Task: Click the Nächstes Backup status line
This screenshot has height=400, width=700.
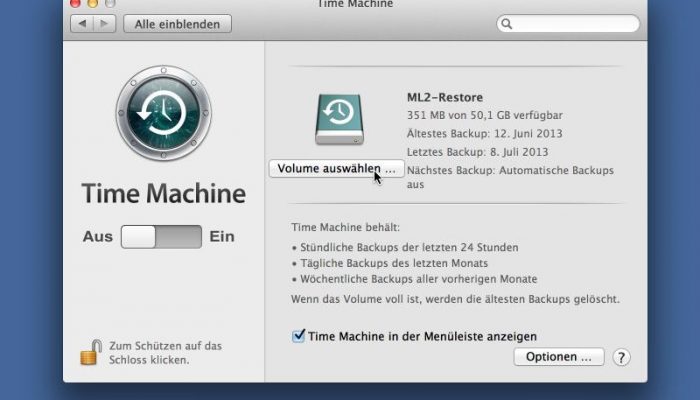Action: [x=510, y=177]
